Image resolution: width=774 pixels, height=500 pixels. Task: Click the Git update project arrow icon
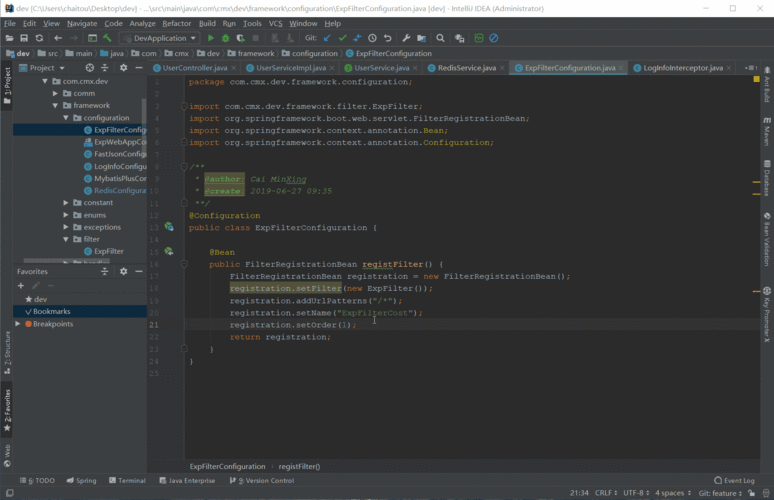[326, 38]
